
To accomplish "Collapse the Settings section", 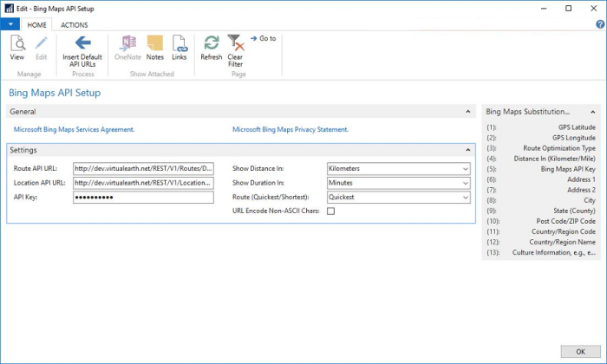I will coord(468,150).
